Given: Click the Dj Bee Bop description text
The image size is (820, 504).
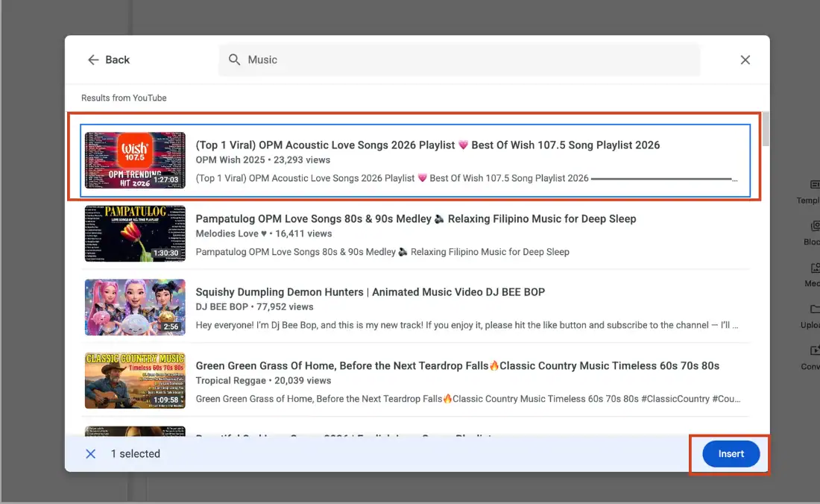Looking at the screenshot, I should pos(467,325).
